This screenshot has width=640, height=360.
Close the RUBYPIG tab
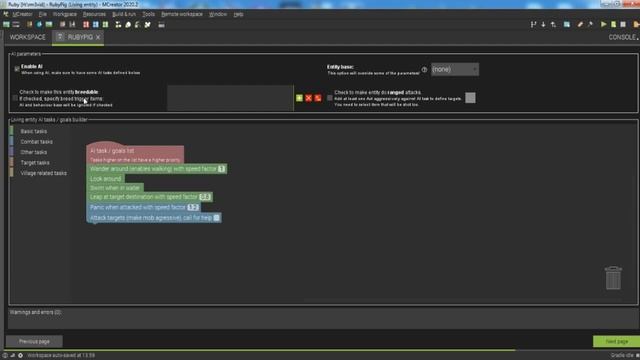(x=98, y=37)
